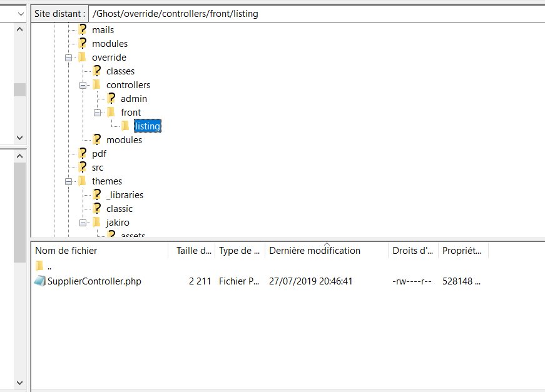Viewport: 545px width, 392px height.
Task: Collapse the front tree node
Action: (x=98, y=113)
